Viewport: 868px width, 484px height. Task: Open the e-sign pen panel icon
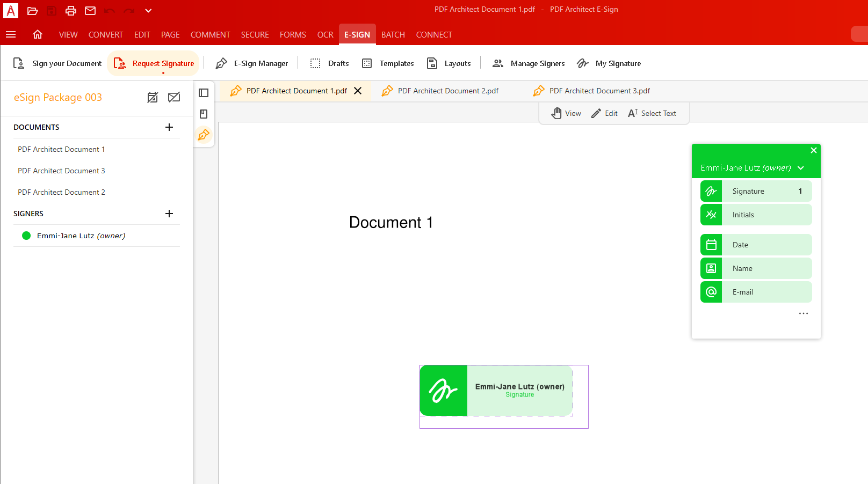[x=204, y=135]
